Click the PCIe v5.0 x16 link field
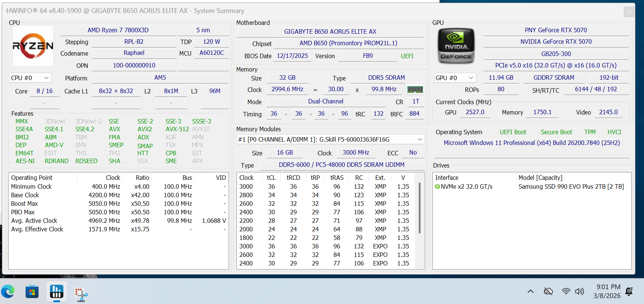Image resolution: width=644 pixels, height=304 pixels. click(556, 65)
